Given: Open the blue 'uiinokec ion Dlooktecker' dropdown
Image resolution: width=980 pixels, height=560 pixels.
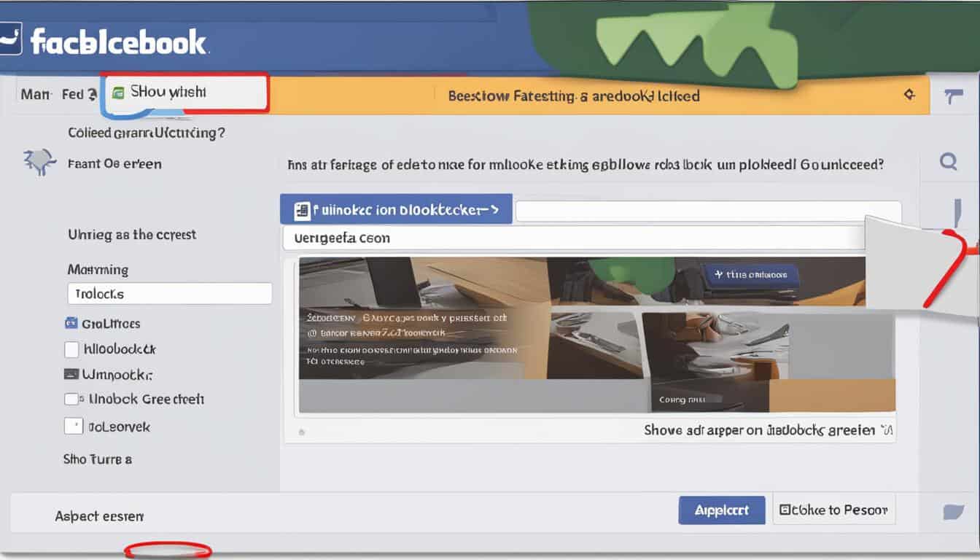Looking at the screenshot, I should coord(396,209).
